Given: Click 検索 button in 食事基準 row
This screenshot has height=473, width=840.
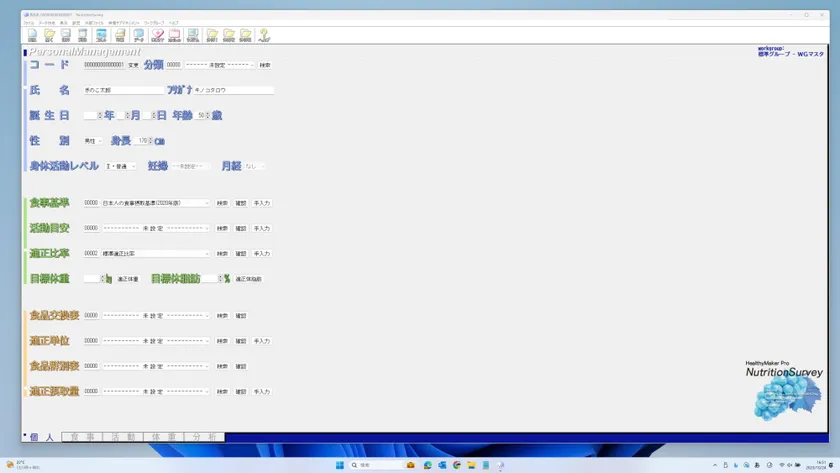Looking at the screenshot, I should pos(222,203).
